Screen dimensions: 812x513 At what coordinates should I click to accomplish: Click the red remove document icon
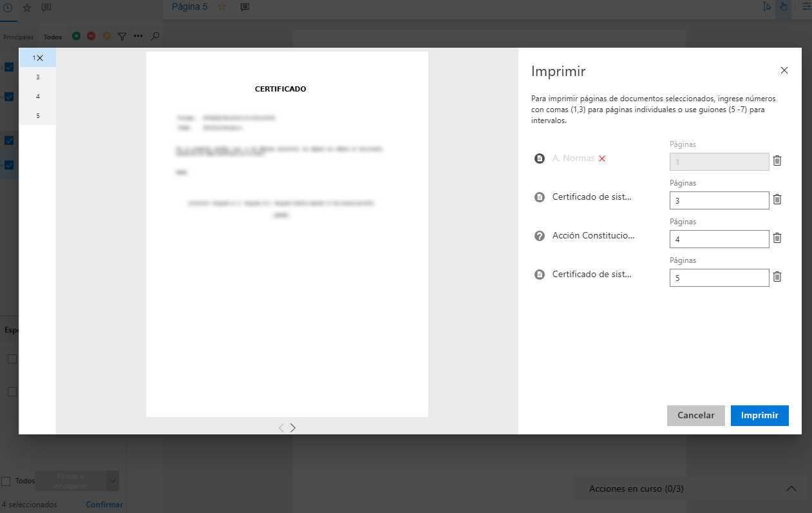[91, 37]
